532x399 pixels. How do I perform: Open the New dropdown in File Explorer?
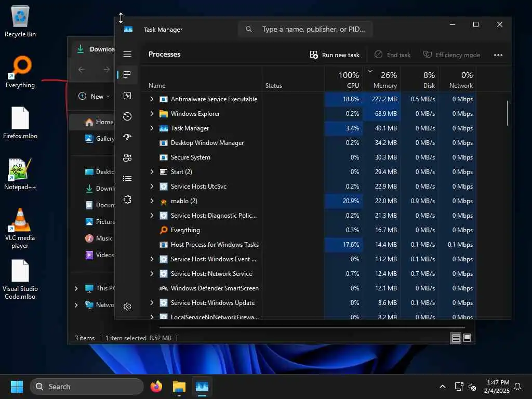point(94,96)
